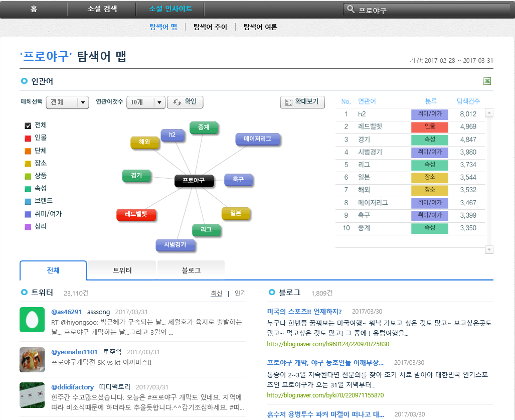Open the 연관어갯수 10개 dropdown
Screen dimensions: 515x420
[x=146, y=102]
